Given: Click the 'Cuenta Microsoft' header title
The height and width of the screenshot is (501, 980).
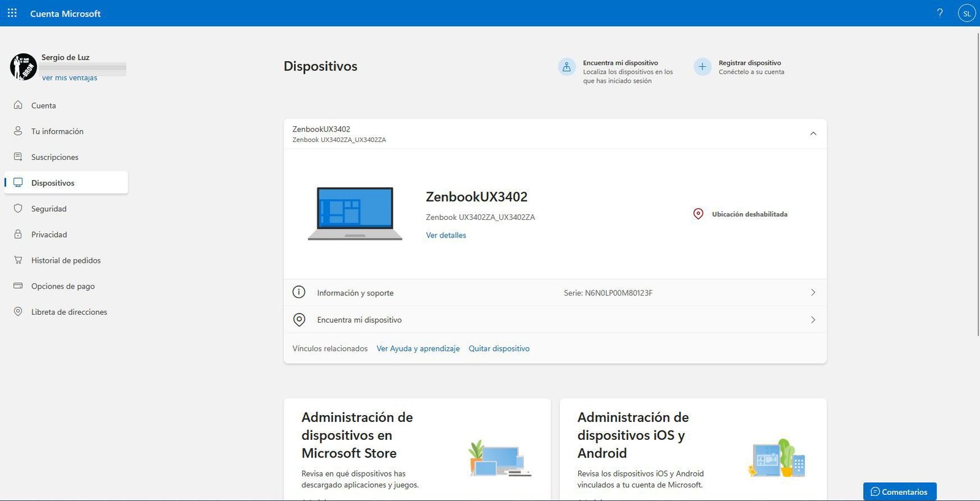Looking at the screenshot, I should pyautogui.click(x=66, y=13).
